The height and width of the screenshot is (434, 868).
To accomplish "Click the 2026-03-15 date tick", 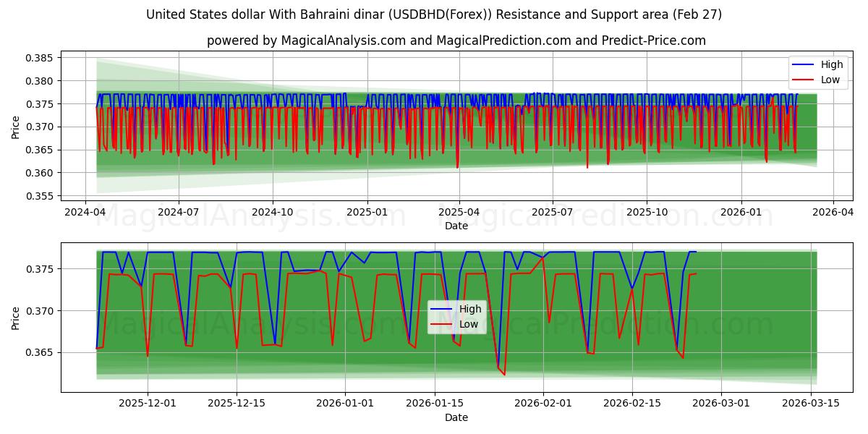I will click(810, 404).
